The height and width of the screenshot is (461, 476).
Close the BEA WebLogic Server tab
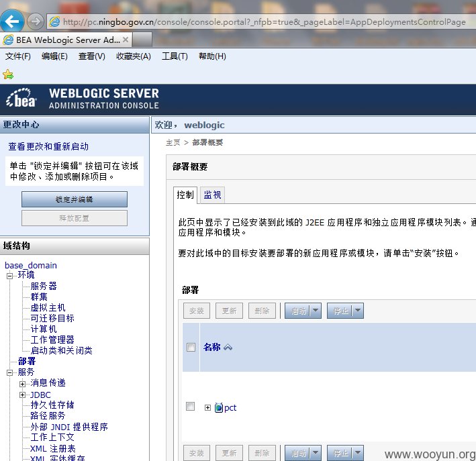[x=126, y=40]
